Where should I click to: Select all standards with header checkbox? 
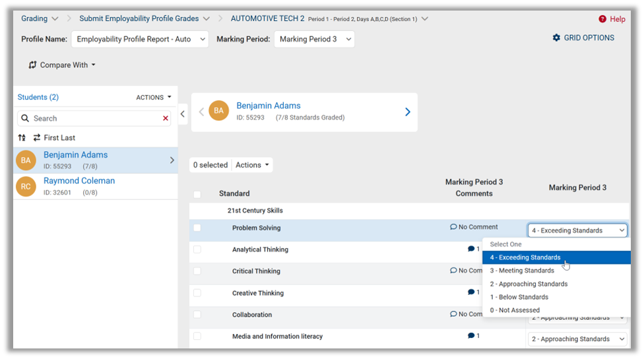pos(197,194)
